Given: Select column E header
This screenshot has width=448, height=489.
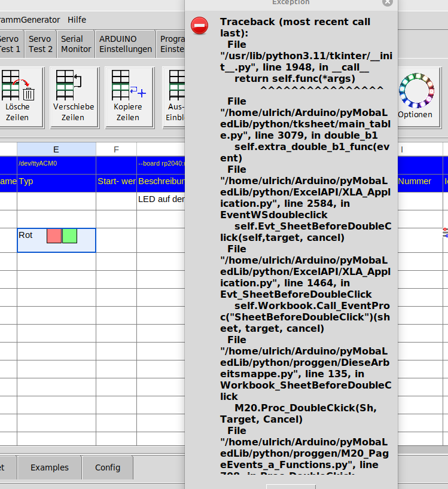Looking at the screenshot, I should point(56,149).
